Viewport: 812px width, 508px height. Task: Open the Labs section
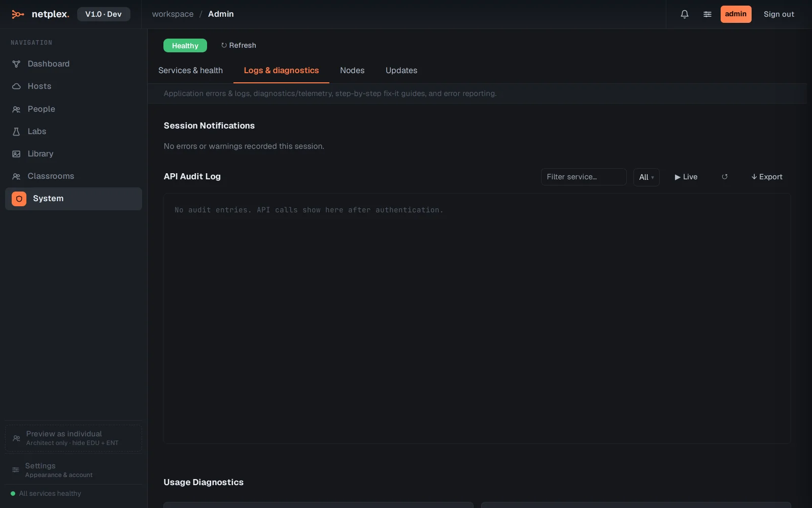(x=74, y=132)
